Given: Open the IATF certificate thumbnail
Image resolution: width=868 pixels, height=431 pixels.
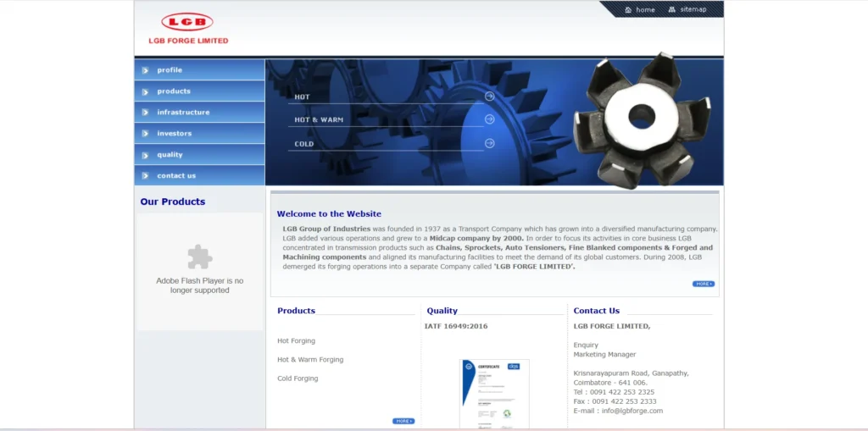Looking at the screenshot, I should (x=494, y=394).
